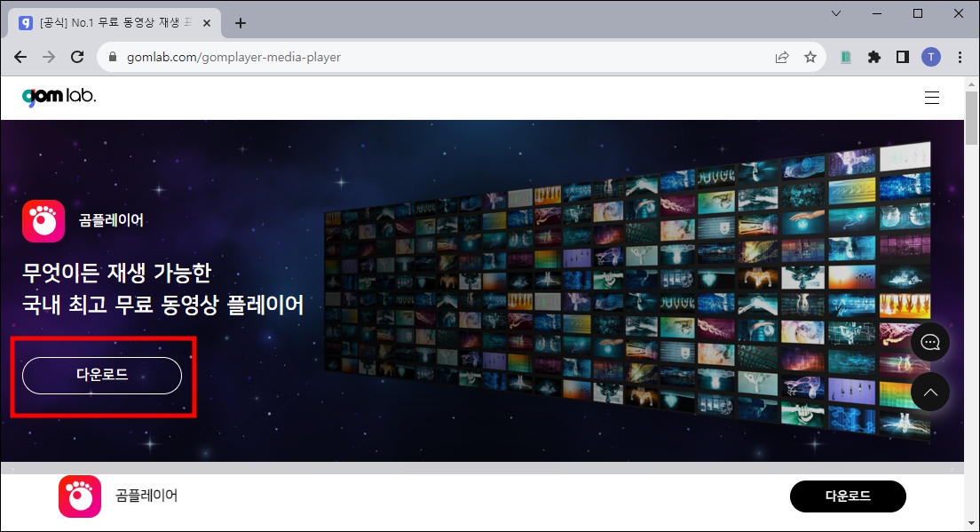
Task: Open the profile avatar T
Action: pyautogui.click(x=931, y=57)
